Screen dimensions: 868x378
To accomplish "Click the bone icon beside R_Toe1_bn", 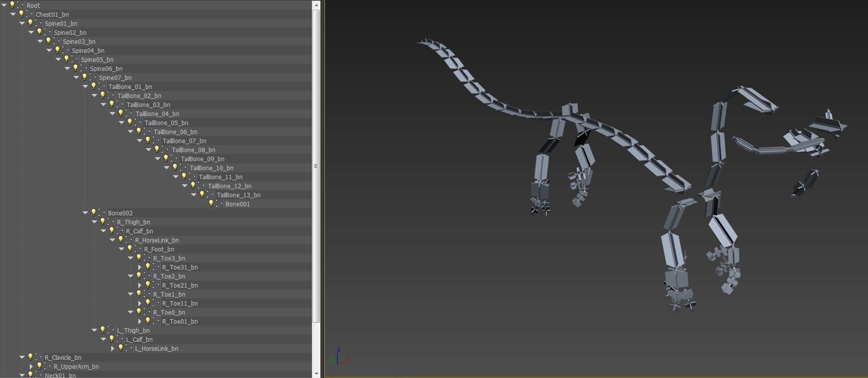I will [147, 294].
